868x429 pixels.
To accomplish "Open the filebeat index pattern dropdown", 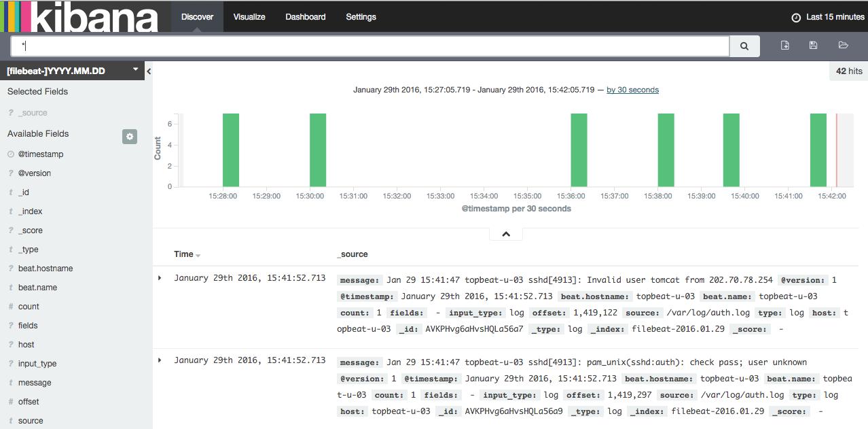I will [x=71, y=71].
